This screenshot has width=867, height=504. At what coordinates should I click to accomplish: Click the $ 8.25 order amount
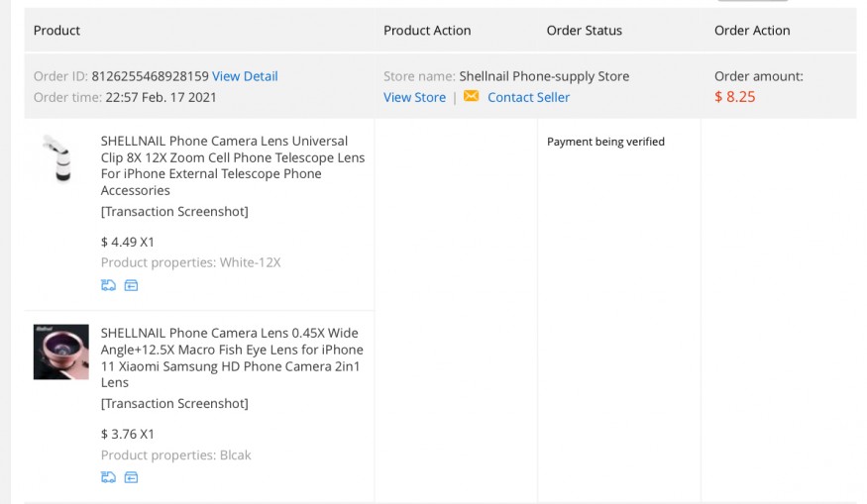[734, 97]
